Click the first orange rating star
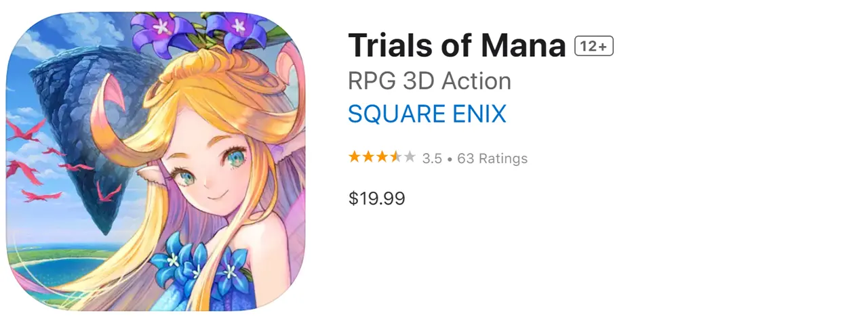 (354, 158)
